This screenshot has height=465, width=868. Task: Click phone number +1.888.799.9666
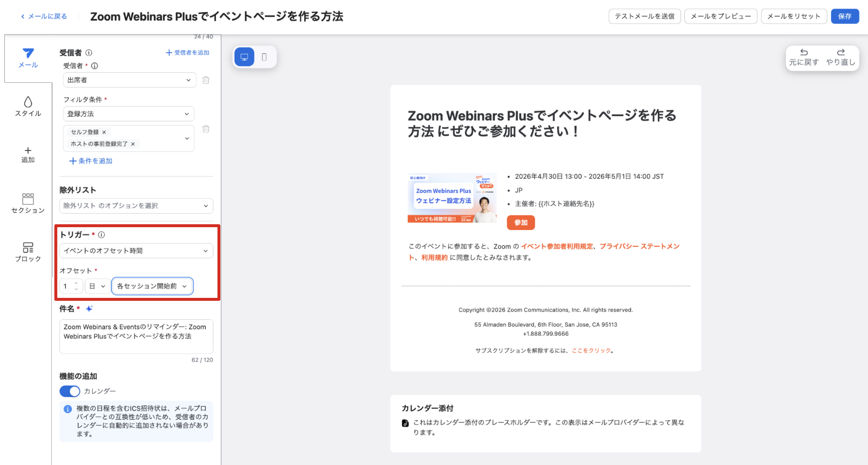(x=546, y=334)
